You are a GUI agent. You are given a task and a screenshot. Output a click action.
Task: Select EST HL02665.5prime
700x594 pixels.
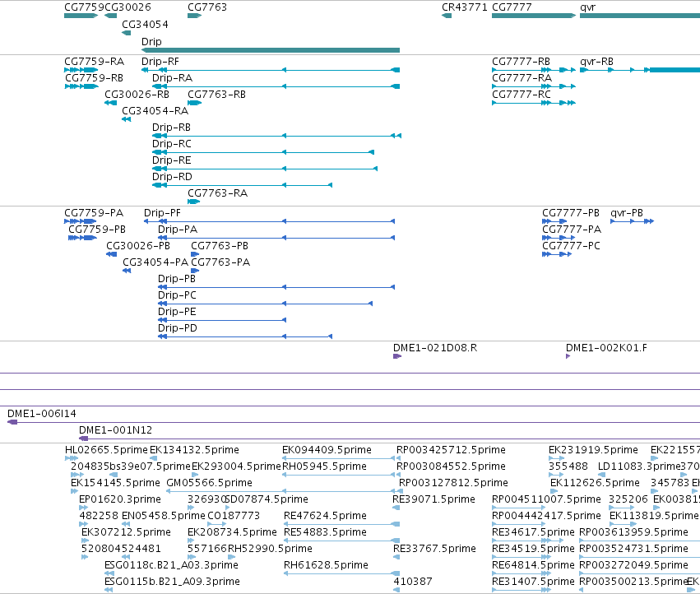[106, 450]
